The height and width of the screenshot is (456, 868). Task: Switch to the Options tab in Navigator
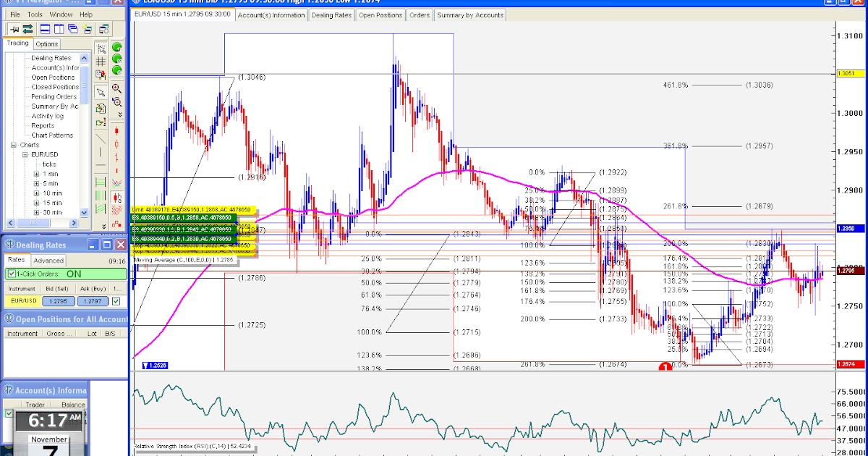tap(47, 44)
